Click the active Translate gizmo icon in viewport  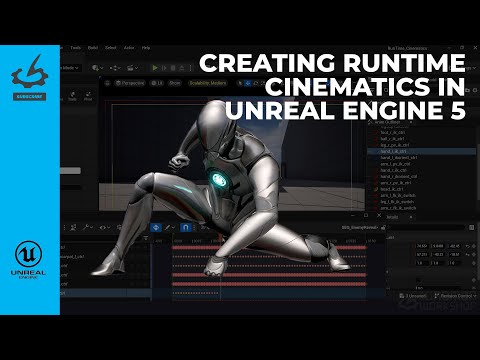pyautogui.click(x=248, y=83)
